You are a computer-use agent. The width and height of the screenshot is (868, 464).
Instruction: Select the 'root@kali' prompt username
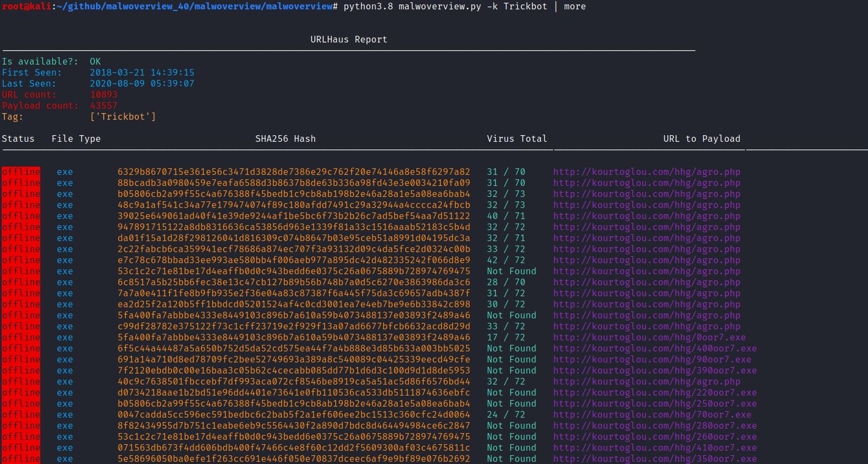26,7
